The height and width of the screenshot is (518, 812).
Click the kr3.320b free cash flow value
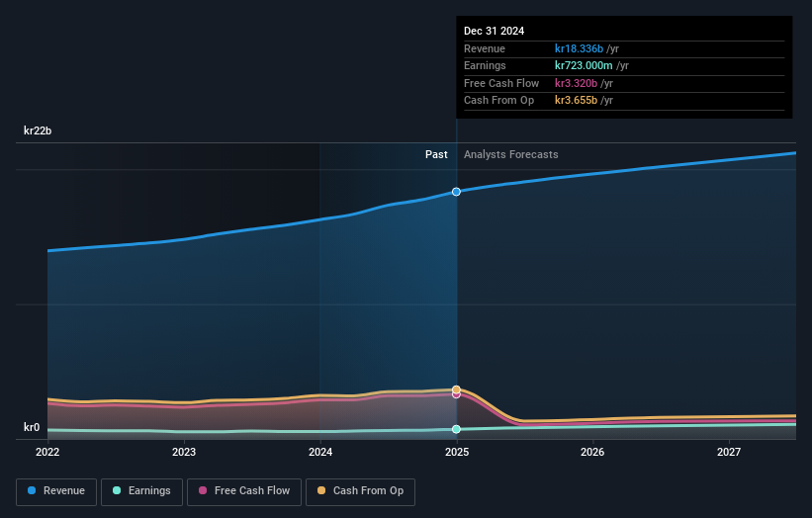576,83
